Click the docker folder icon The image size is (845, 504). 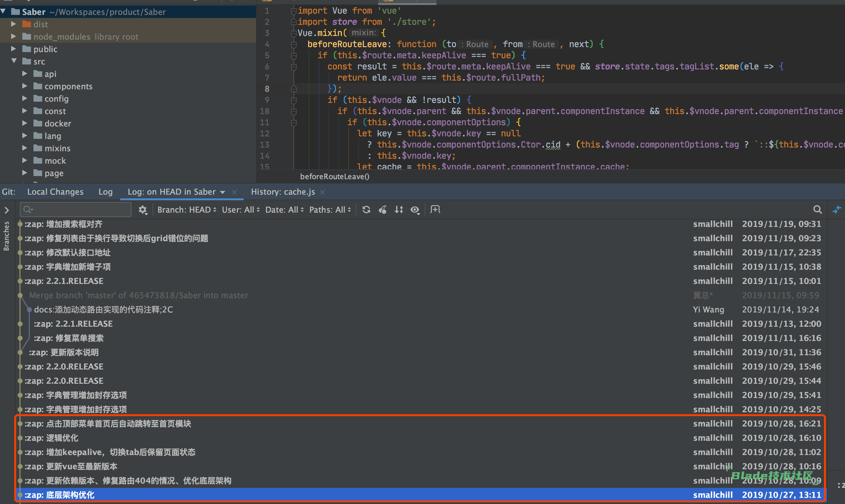(x=38, y=123)
